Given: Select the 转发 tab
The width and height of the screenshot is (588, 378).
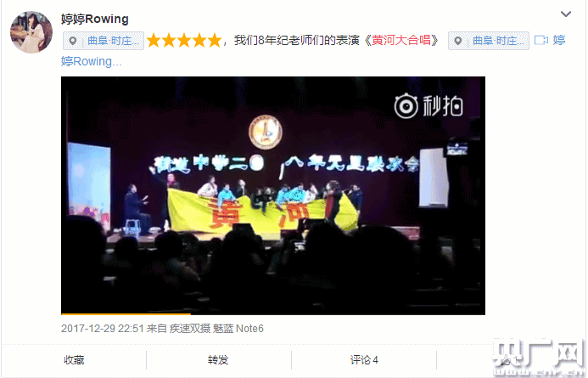Looking at the screenshot, I should coord(218,360).
